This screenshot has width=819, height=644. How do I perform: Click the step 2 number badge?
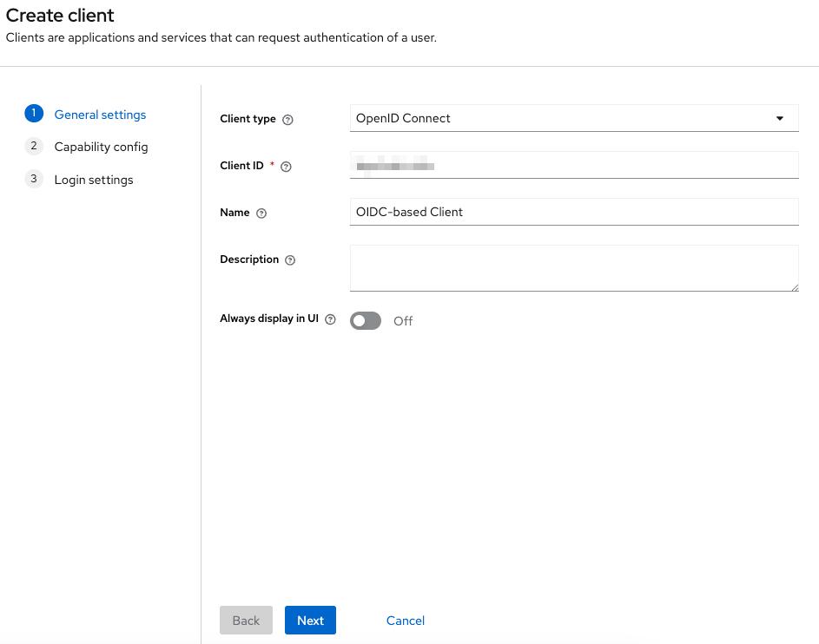34,146
